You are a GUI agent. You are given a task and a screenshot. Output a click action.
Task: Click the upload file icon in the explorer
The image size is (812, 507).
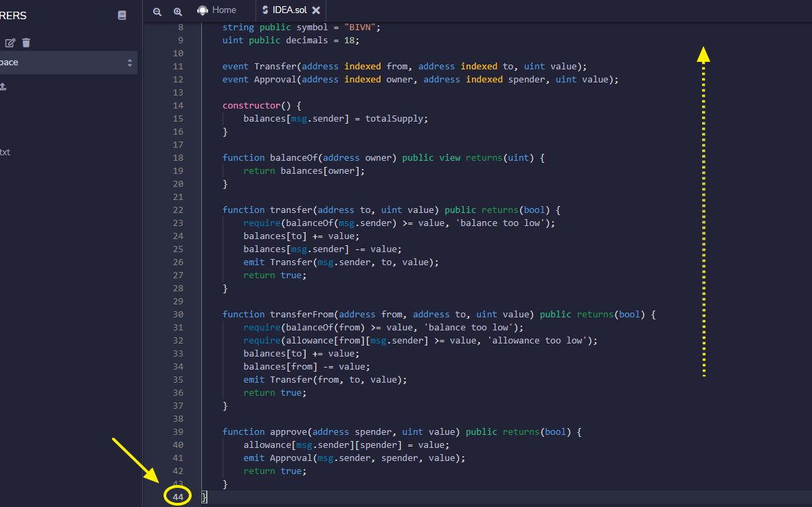tap(3, 87)
